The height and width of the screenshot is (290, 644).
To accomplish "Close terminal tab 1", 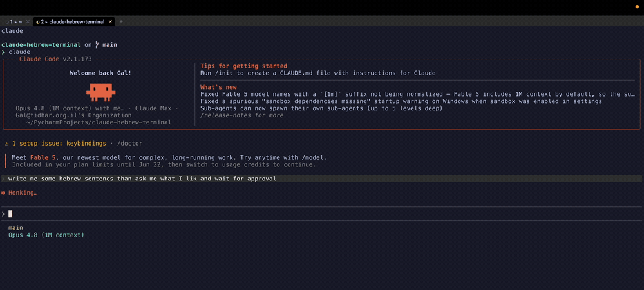I will (28, 22).
